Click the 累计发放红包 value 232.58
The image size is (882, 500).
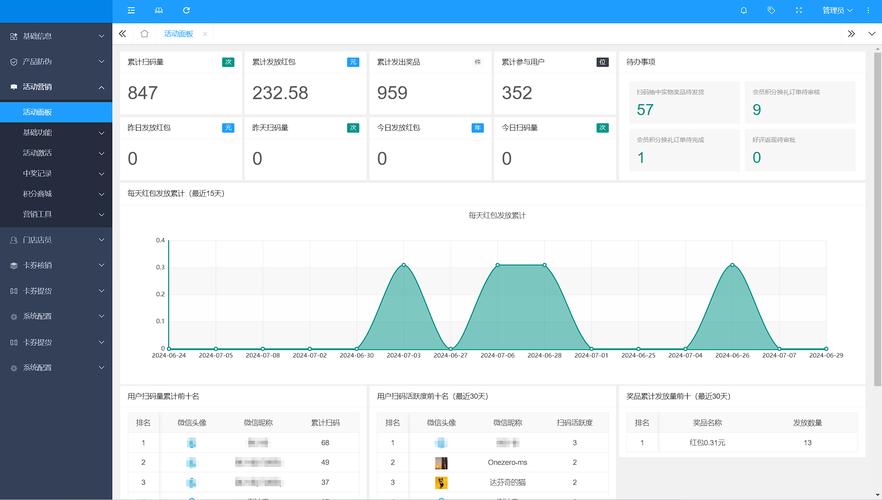click(280, 93)
